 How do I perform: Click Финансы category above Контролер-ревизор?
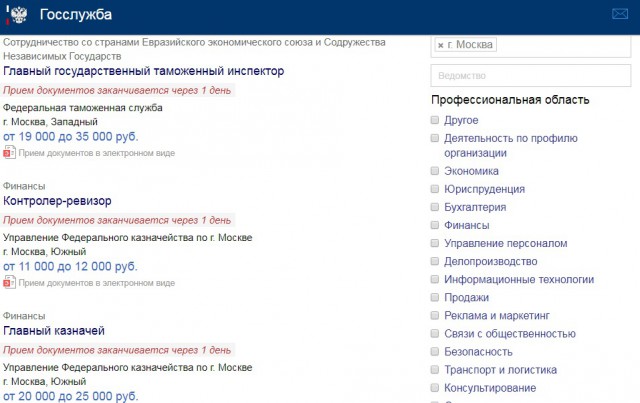pyautogui.click(x=24, y=186)
